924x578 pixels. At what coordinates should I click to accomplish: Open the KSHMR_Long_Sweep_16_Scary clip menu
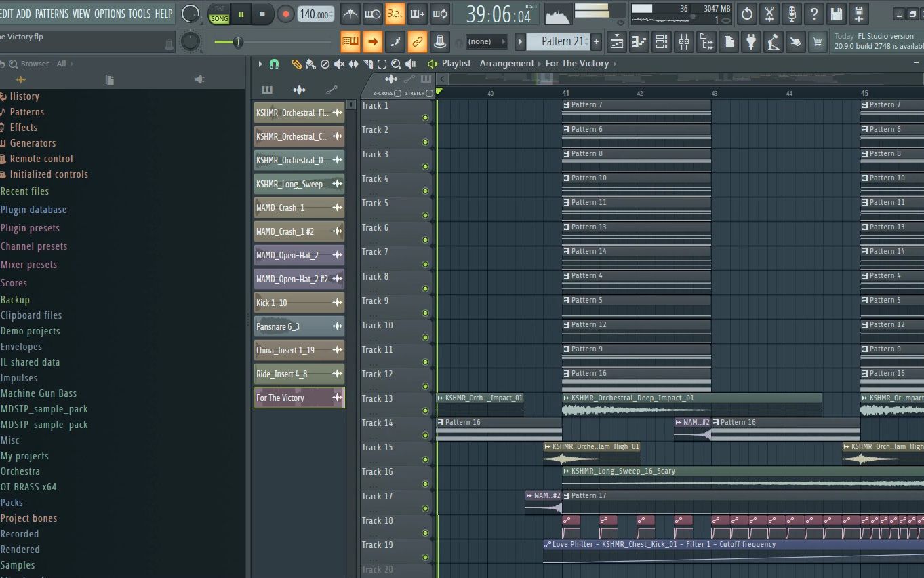(x=567, y=471)
